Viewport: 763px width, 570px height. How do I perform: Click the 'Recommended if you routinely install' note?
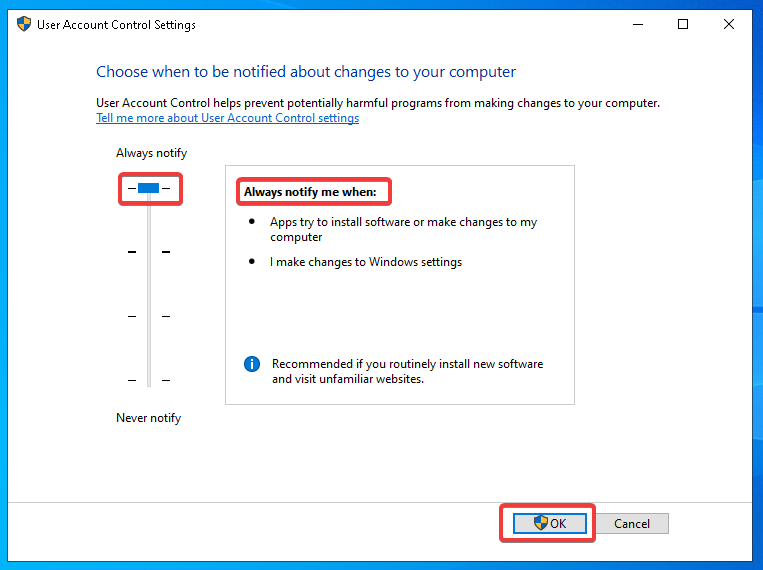pos(407,371)
